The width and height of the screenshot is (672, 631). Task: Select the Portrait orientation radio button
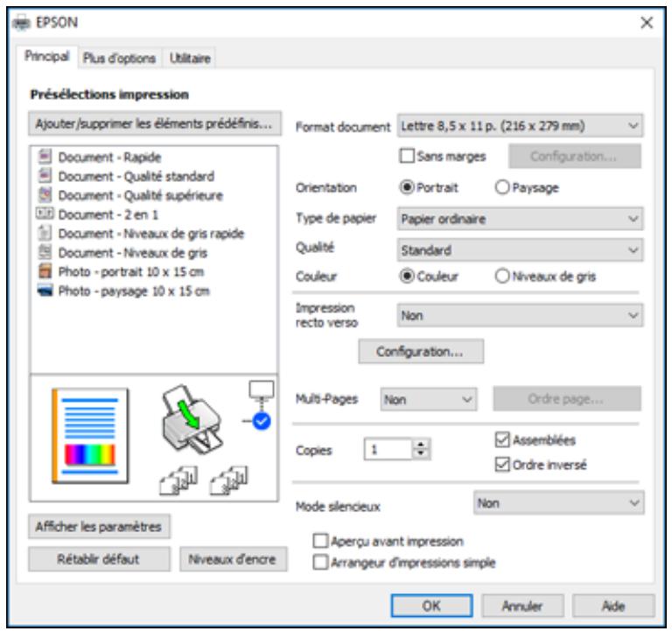407,187
